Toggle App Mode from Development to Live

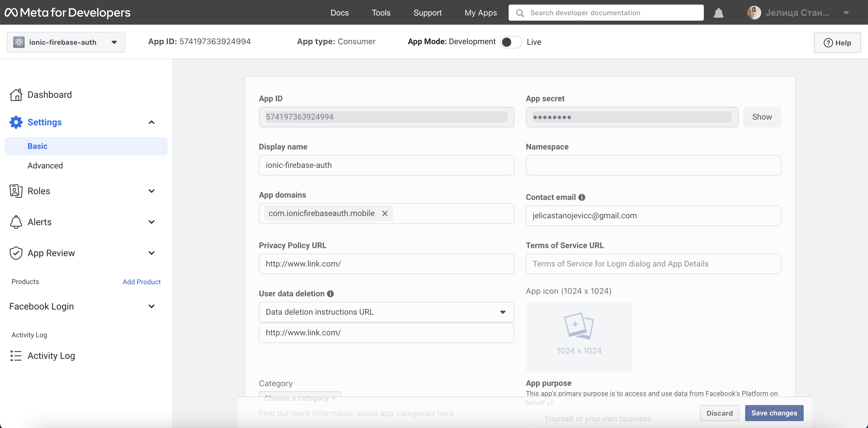point(510,42)
